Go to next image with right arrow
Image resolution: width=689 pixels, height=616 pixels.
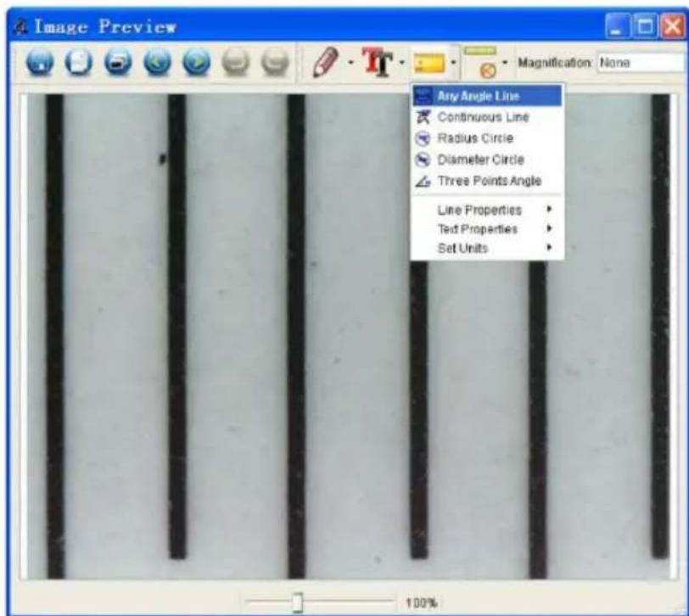click(196, 62)
